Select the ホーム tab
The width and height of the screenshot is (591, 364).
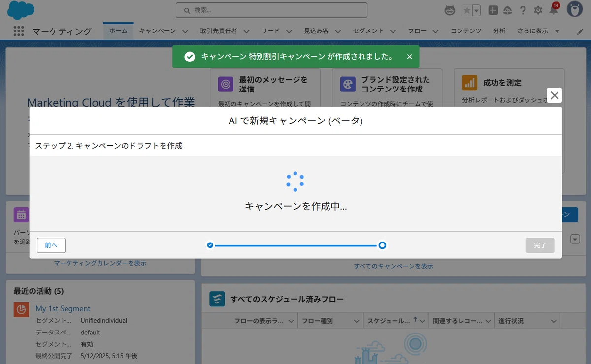pyautogui.click(x=118, y=31)
